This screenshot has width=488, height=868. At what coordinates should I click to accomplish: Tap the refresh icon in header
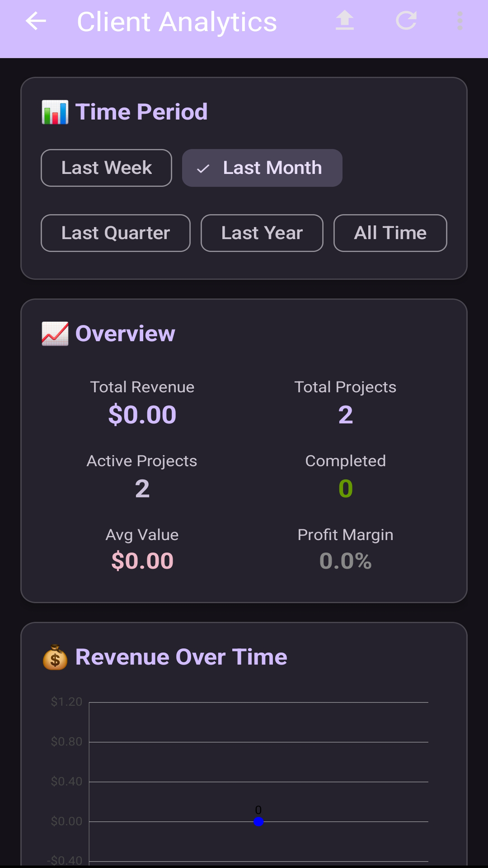tap(406, 21)
